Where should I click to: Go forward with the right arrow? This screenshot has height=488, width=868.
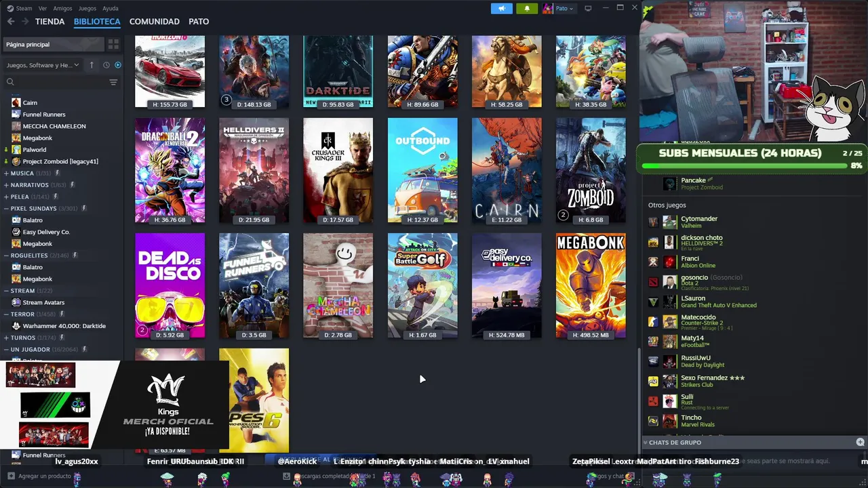point(25,22)
